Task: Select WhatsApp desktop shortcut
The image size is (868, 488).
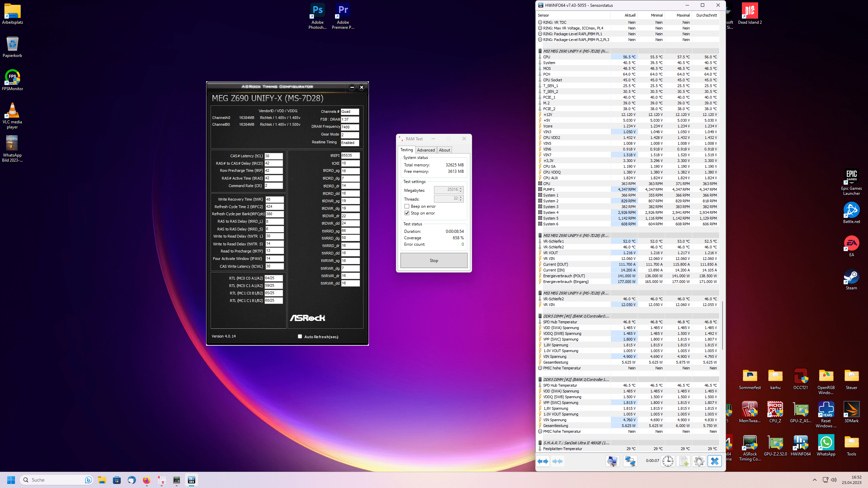Action: point(826,446)
